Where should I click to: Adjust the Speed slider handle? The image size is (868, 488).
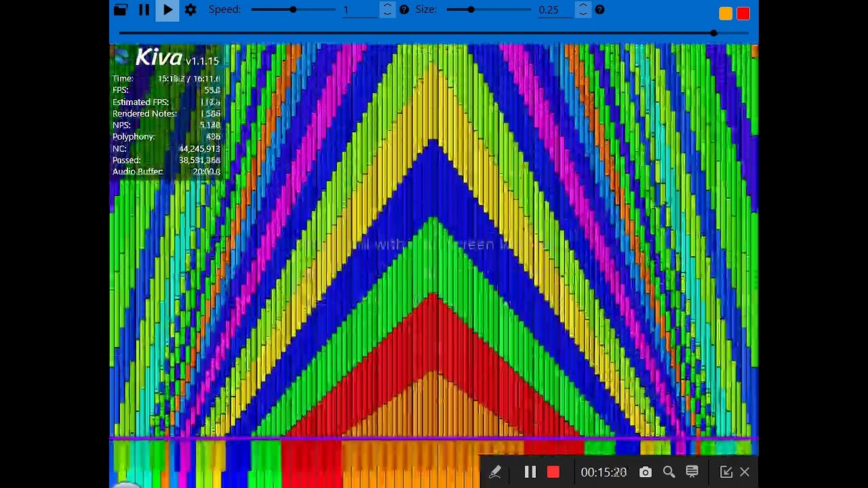coord(293,9)
